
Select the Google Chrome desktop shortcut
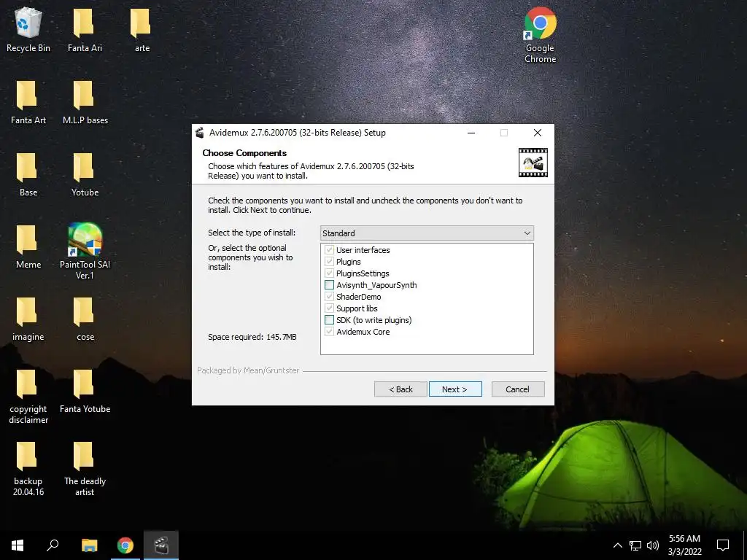coord(541,35)
